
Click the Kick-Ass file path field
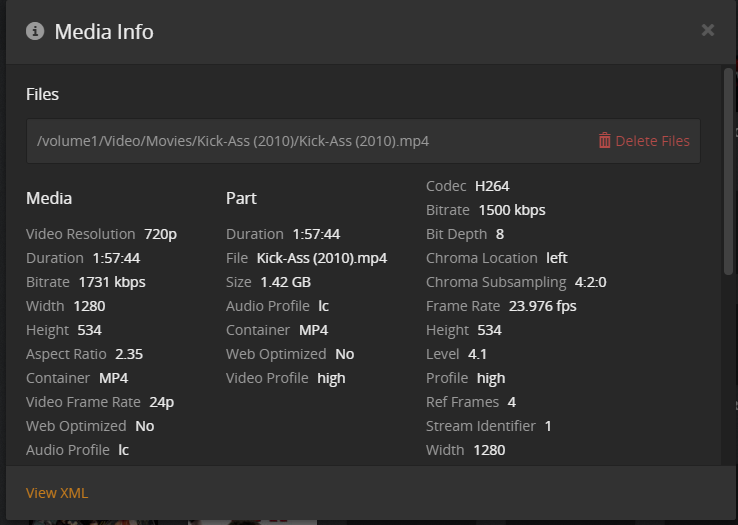click(x=233, y=141)
